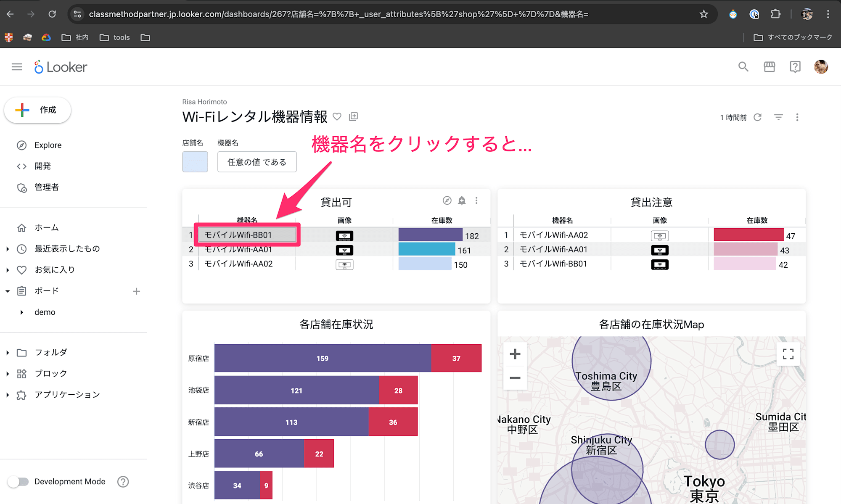
Task: Go to ホーム in the sidebar
Action: click(x=46, y=228)
